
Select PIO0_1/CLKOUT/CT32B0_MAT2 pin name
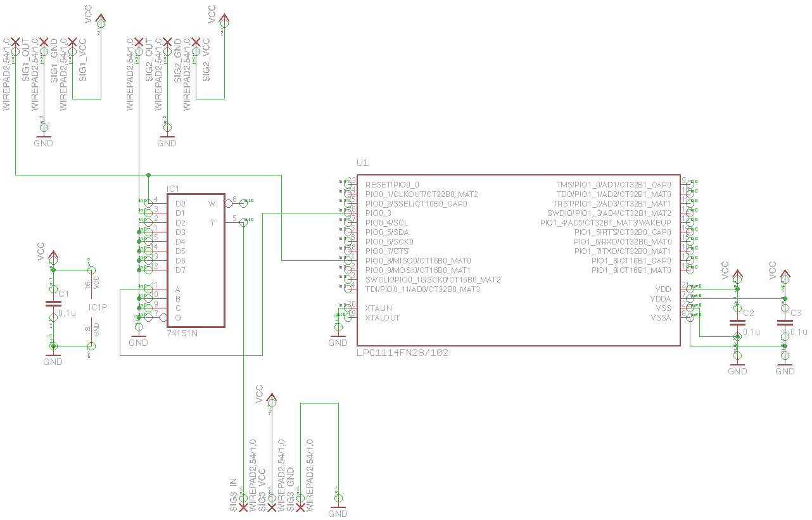[422, 194]
